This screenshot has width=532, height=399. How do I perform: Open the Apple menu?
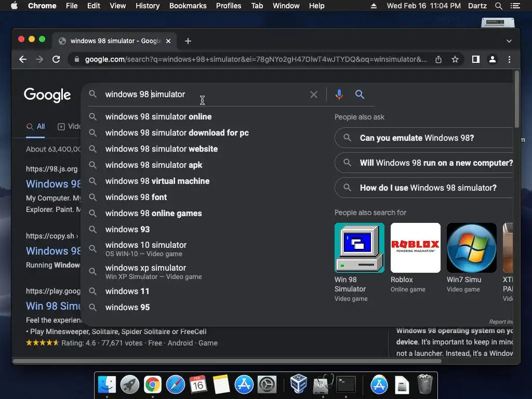pyautogui.click(x=14, y=6)
